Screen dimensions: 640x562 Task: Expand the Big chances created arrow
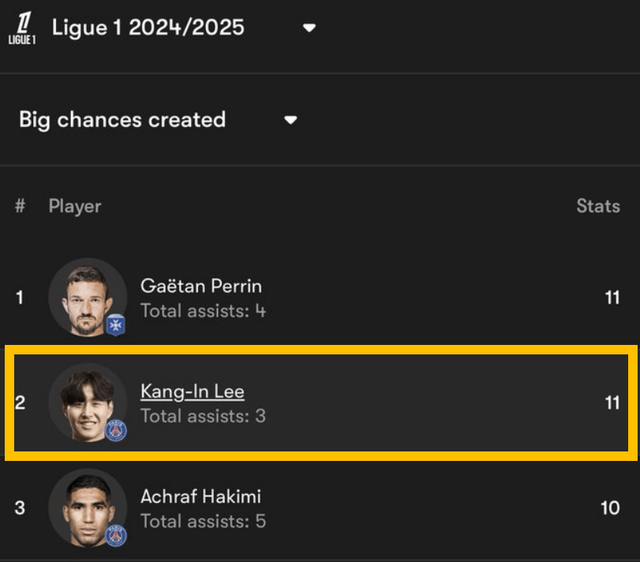[x=291, y=120]
